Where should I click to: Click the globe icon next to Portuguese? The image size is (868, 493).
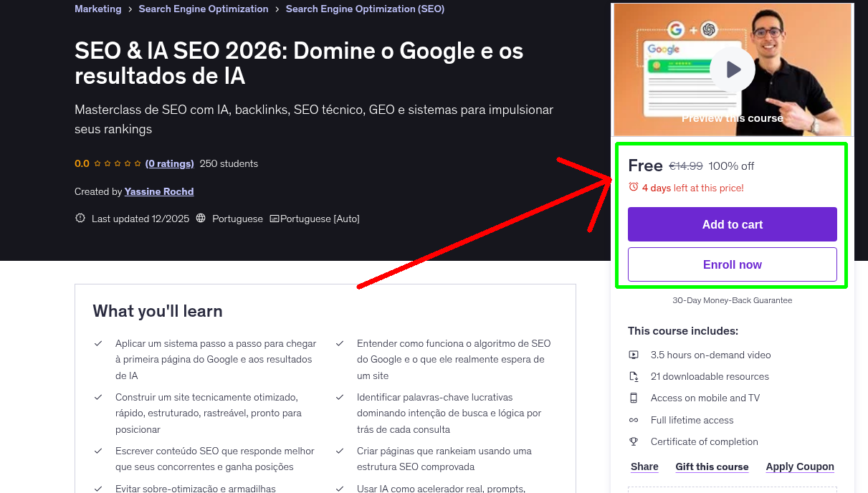[x=199, y=219]
